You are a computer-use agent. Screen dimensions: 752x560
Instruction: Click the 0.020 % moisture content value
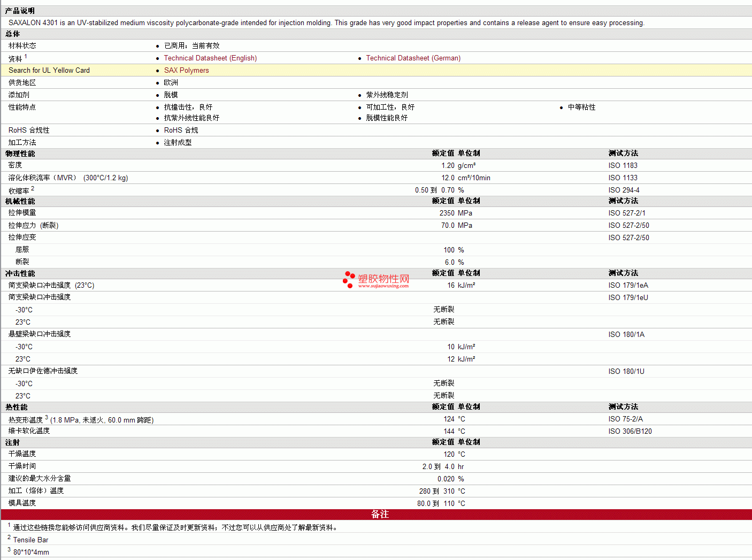[450, 479]
